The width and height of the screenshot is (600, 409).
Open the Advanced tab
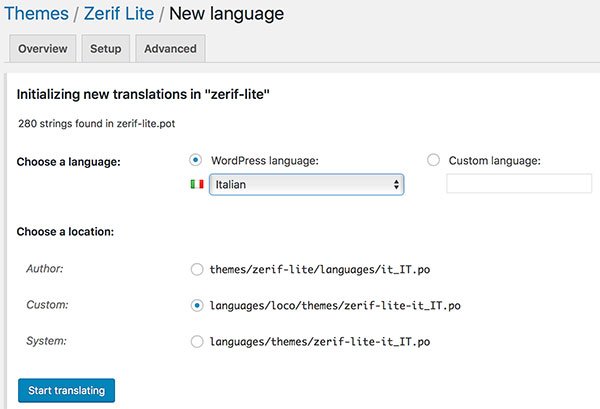170,49
